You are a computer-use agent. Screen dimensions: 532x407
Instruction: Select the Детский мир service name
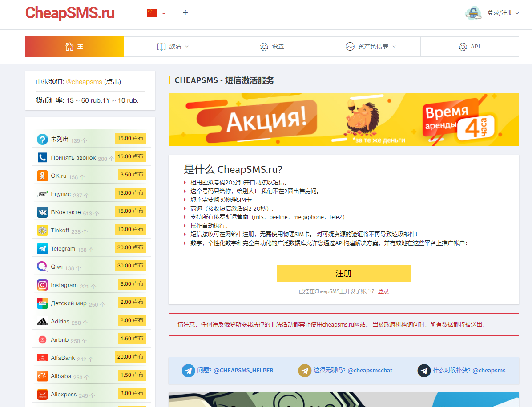69,303
